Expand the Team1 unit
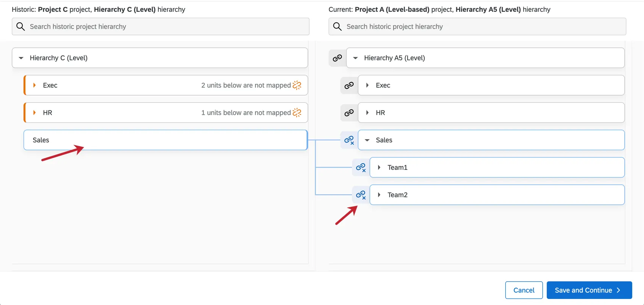Image resolution: width=644 pixels, height=305 pixels. pyautogui.click(x=379, y=167)
